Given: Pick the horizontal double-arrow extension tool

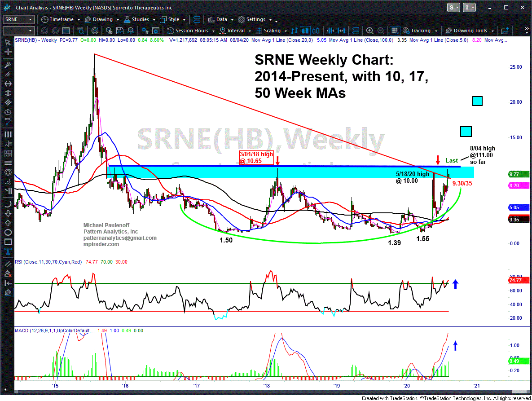Looking at the screenshot, I should [8, 84].
